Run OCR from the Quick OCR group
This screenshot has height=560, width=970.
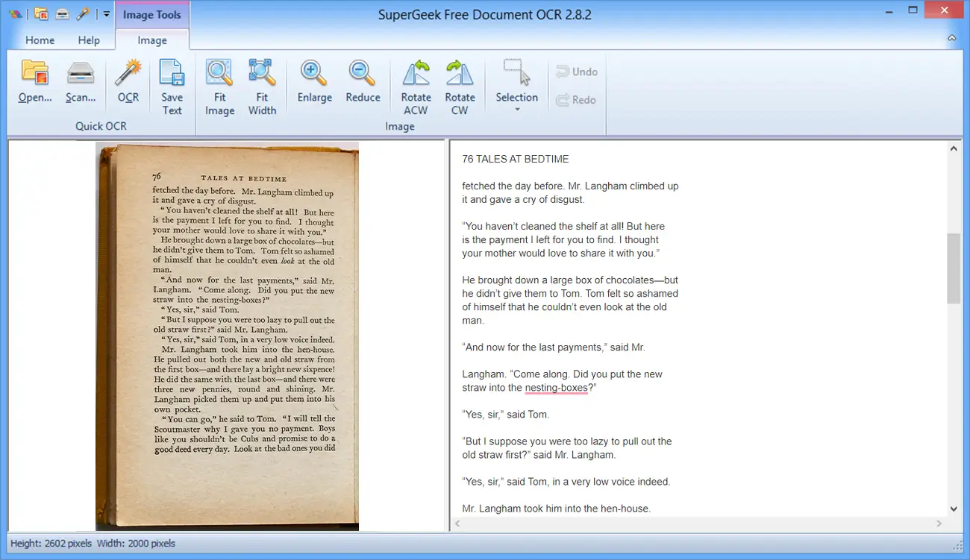click(x=128, y=84)
